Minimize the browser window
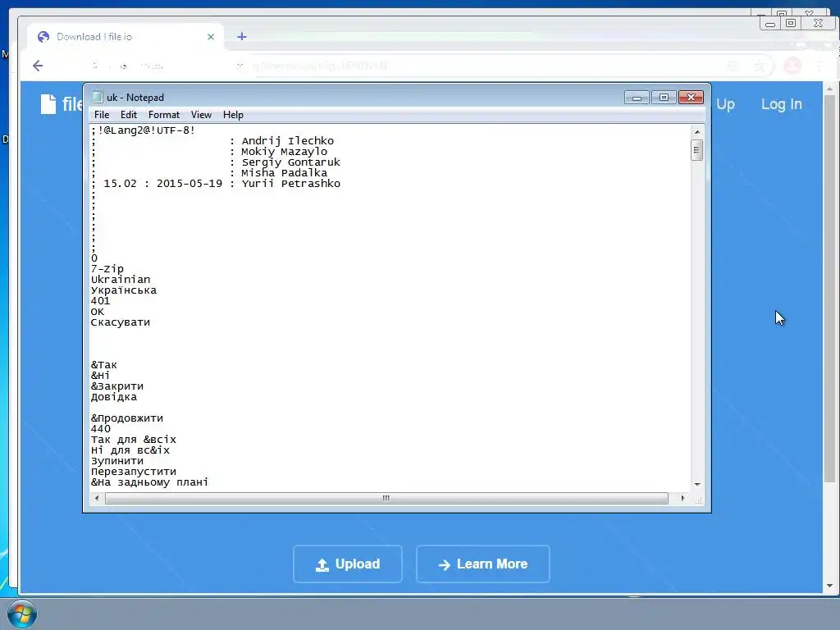840x630 pixels. click(769, 24)
